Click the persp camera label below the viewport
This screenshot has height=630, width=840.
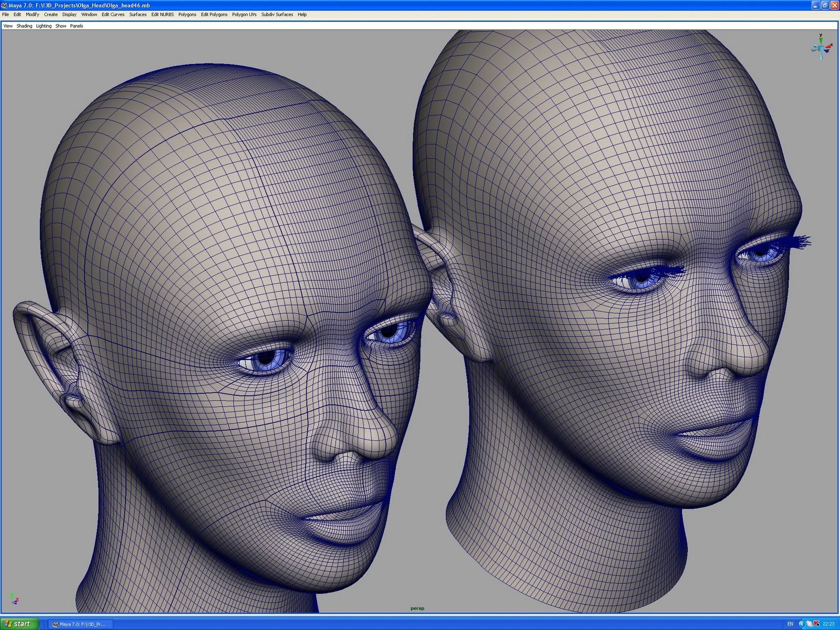pos(417,608)
